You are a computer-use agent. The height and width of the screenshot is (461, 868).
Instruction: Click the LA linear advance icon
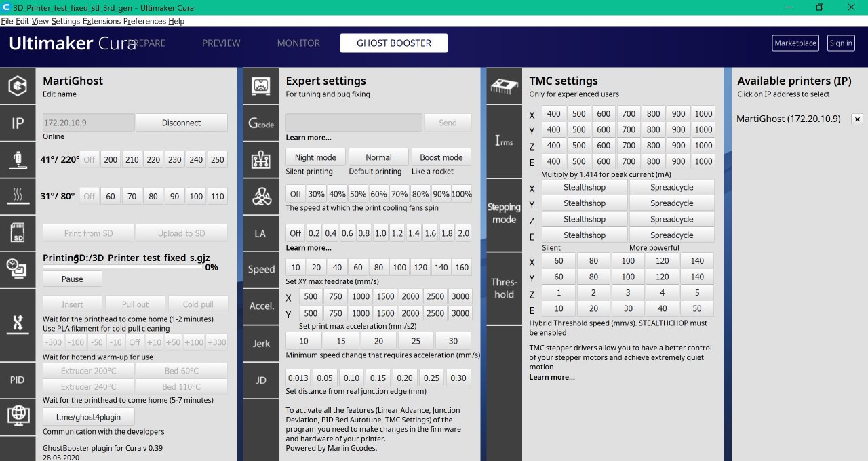261,233
